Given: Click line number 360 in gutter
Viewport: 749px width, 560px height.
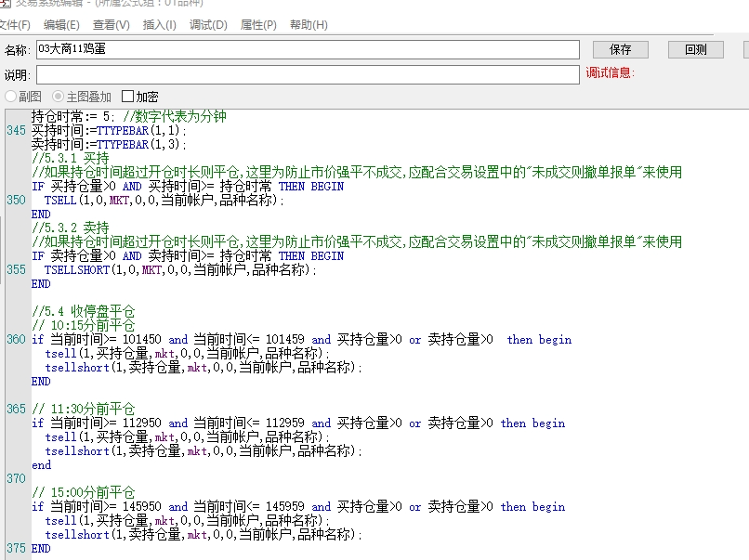Looking at the screenshot, I should 16,340.
